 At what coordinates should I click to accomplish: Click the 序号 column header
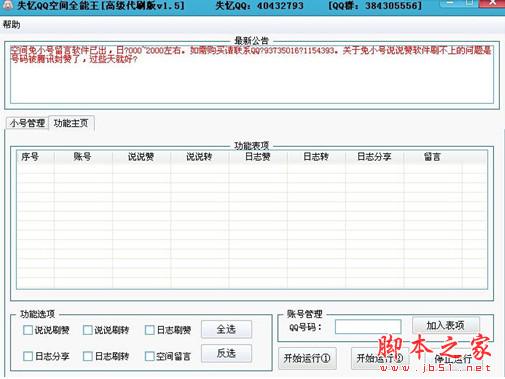click(35, 157)
